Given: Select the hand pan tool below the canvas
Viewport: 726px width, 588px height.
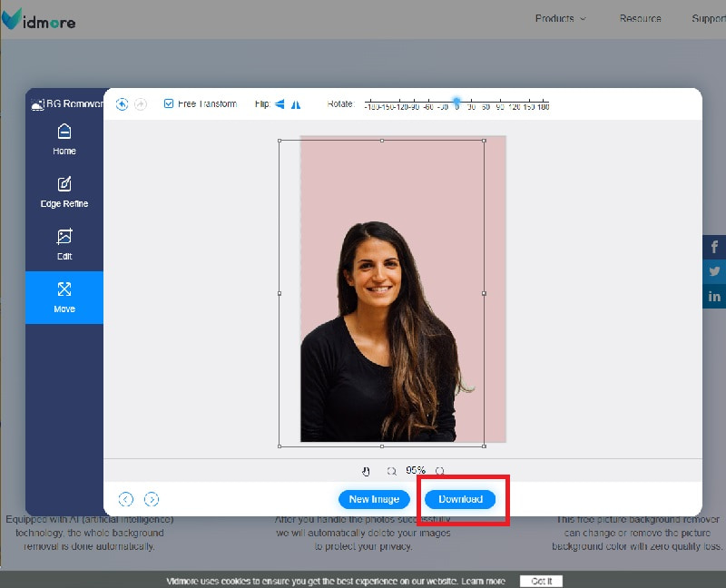Looking at the screenshot, I should coord(366,471).
